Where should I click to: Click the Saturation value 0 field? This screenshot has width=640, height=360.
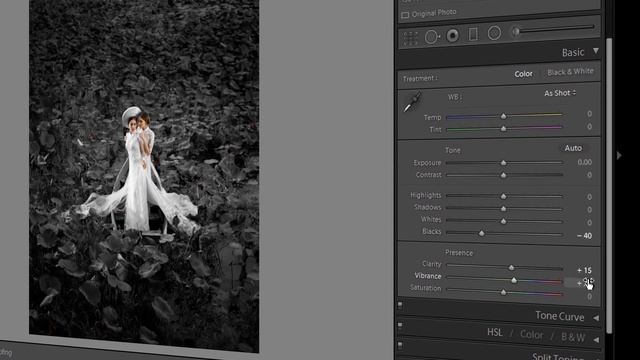[x=589, y=297]
